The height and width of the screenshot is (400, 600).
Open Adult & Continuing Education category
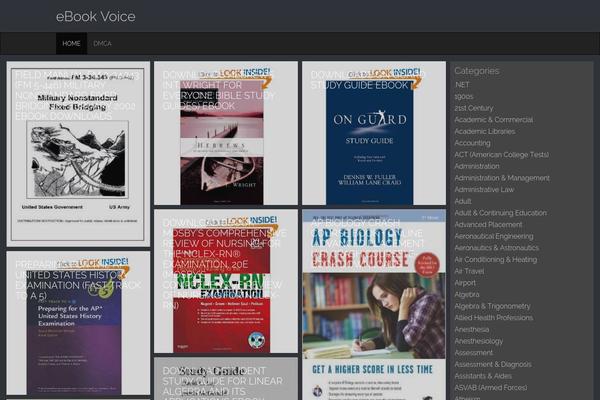[501, 213]
